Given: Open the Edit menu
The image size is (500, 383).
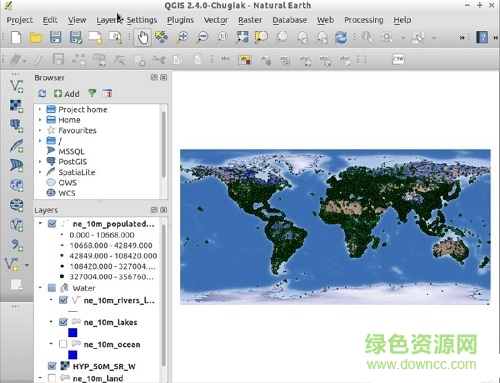Looking at the screenshot, I should coord(50,20).
